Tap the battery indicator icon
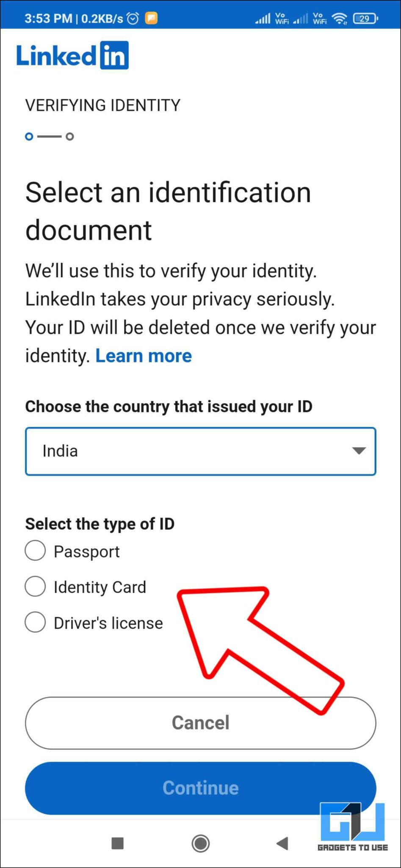The height and width of the screenshot is (868, 401). (x=364, y=18)
